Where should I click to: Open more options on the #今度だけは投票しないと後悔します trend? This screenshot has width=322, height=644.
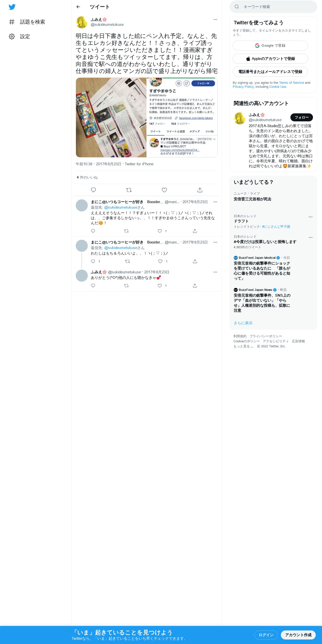pyautogui.click(x=310, y=237)
